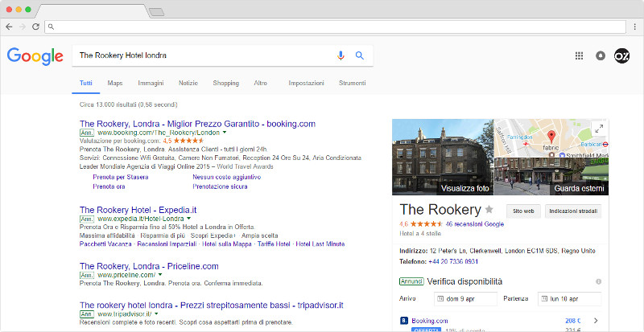
Task: Open the 46 recensioni Google link
Action: point(474,224)
